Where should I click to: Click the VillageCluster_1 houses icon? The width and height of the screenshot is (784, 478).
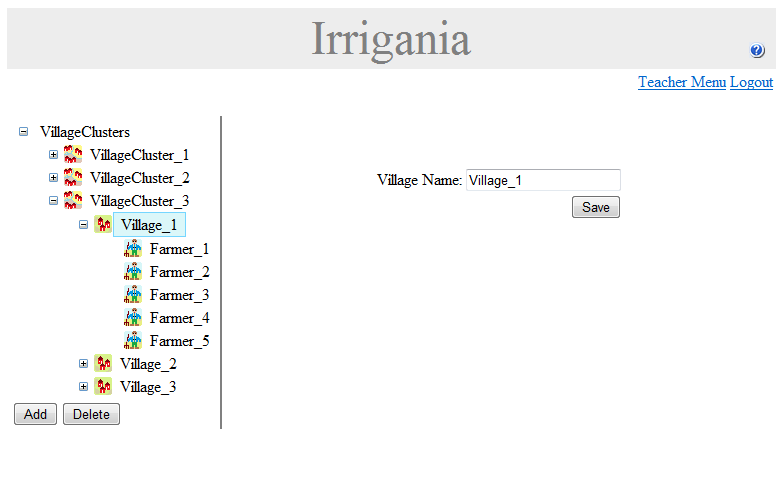(73, 155)
